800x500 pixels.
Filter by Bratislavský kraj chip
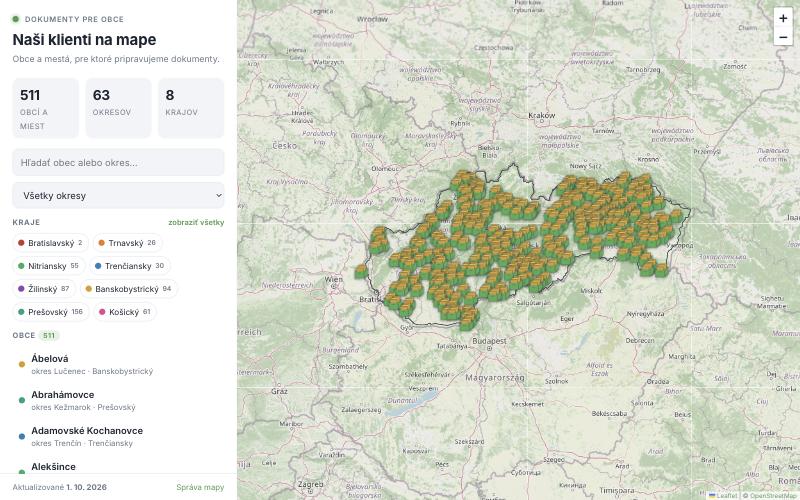(50, 243)
